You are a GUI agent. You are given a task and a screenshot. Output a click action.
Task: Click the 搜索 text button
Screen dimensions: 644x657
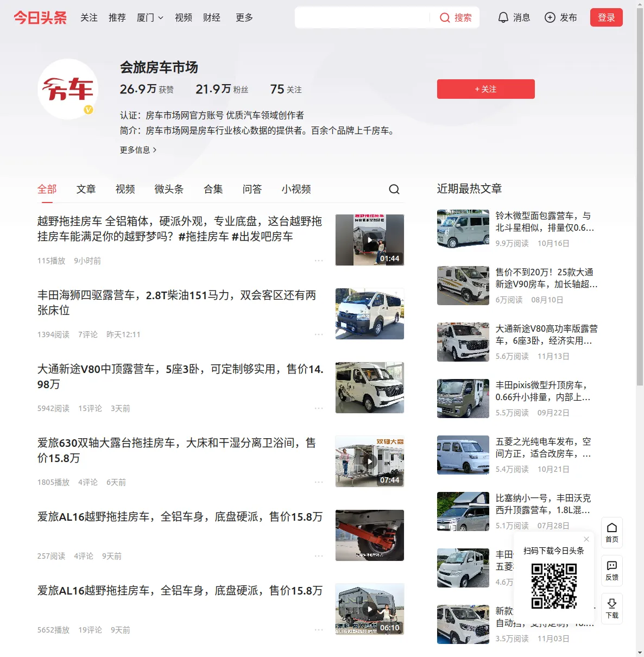463,17
